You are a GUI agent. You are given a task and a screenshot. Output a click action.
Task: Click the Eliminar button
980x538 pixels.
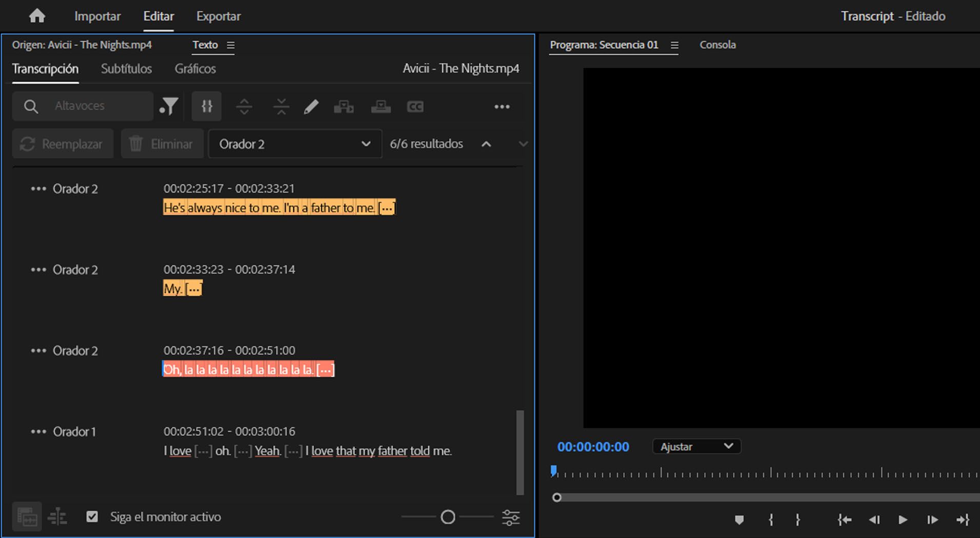(x=162, y=144)
